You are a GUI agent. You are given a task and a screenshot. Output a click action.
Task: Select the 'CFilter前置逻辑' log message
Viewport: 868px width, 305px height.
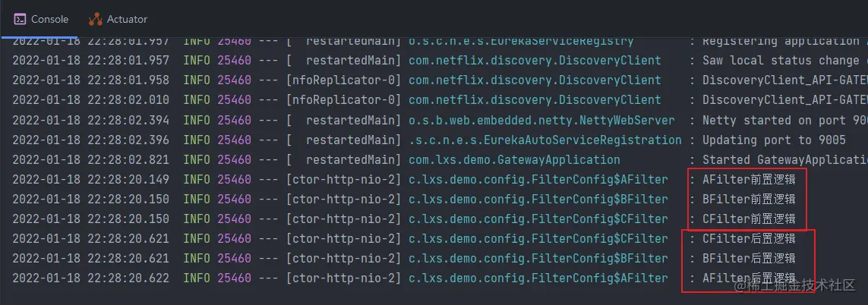pos(749,219)
